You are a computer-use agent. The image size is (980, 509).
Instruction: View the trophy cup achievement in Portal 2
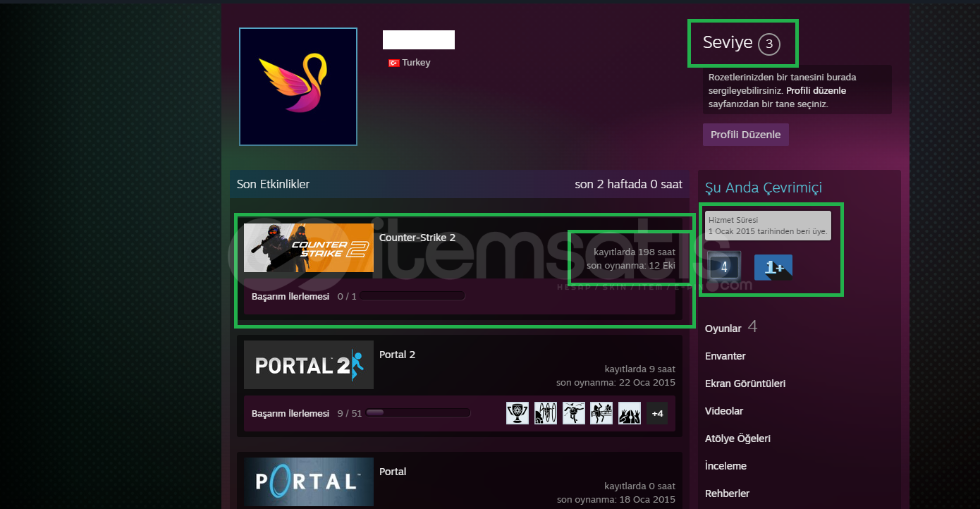click(x=517, y=413)
